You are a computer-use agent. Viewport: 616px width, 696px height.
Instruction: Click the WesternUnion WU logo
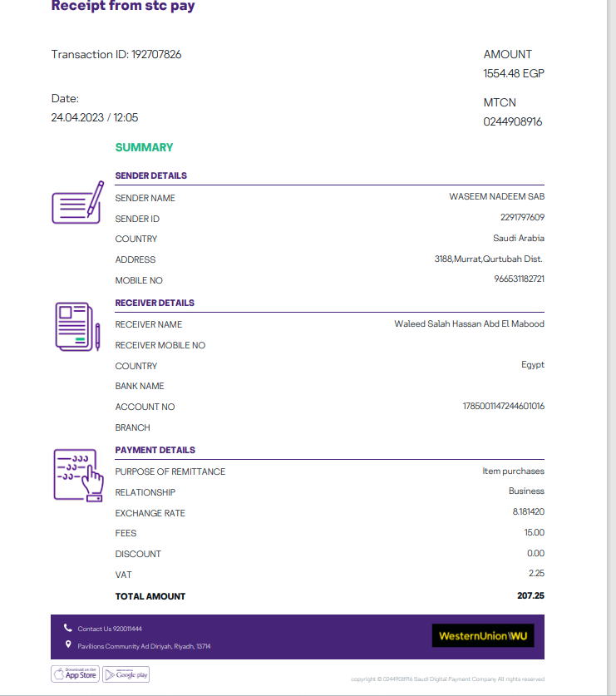coord(483,635)
